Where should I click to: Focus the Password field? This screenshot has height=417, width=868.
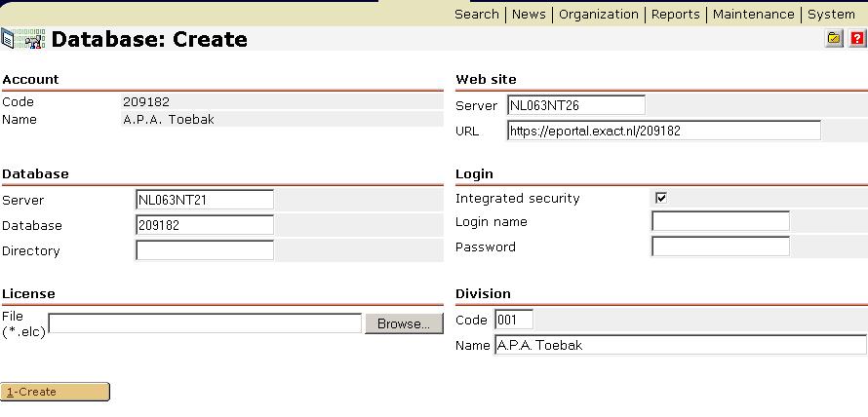(720, 246)
